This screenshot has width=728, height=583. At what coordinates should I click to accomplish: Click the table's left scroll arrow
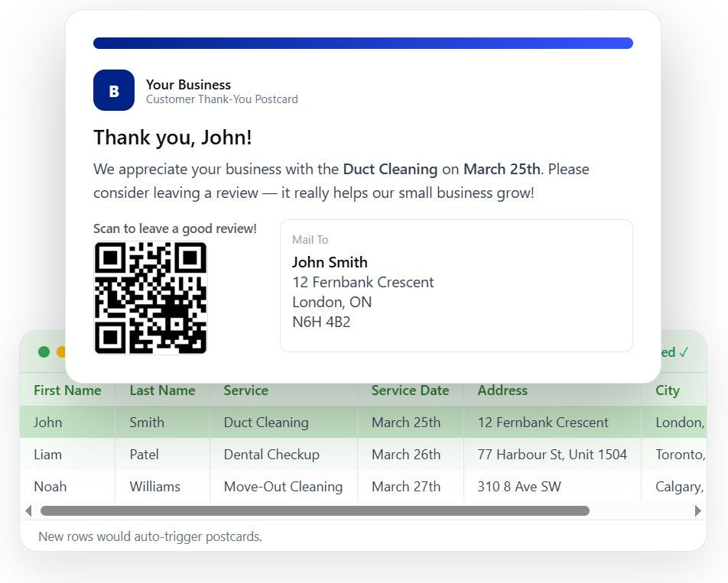29,510
